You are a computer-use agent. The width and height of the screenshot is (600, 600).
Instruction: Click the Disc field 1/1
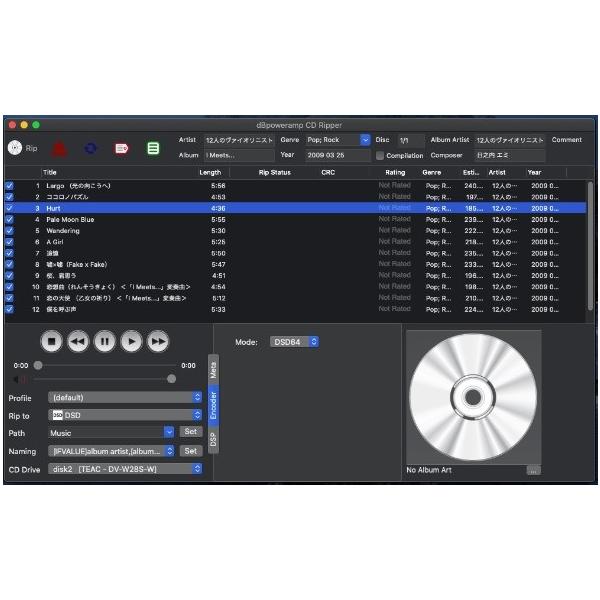click(411, 140)
